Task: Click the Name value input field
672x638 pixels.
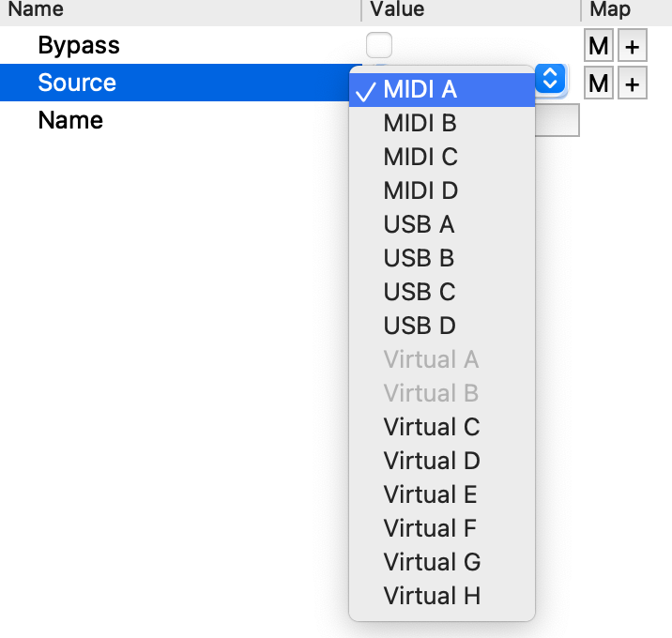Action: [x=557, y=121]
